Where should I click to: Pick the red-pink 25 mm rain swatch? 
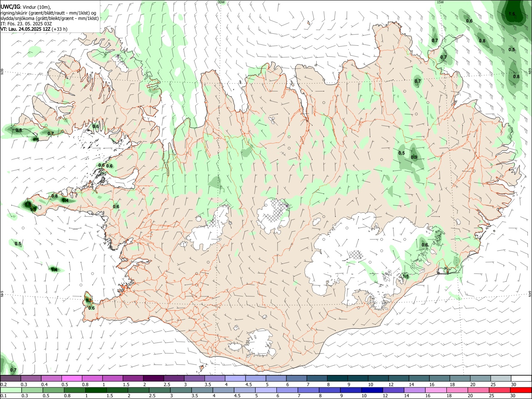(x=500, y=390)
